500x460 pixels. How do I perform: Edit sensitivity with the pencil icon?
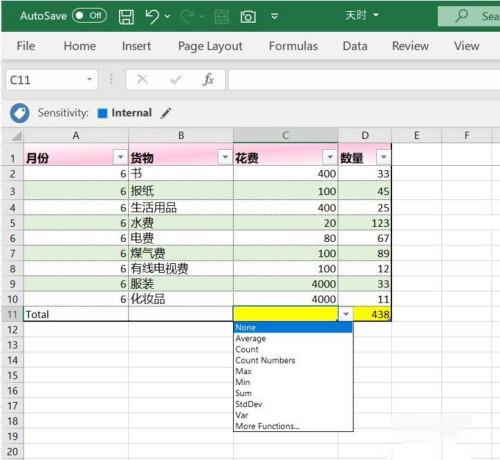tap(166, 113)
